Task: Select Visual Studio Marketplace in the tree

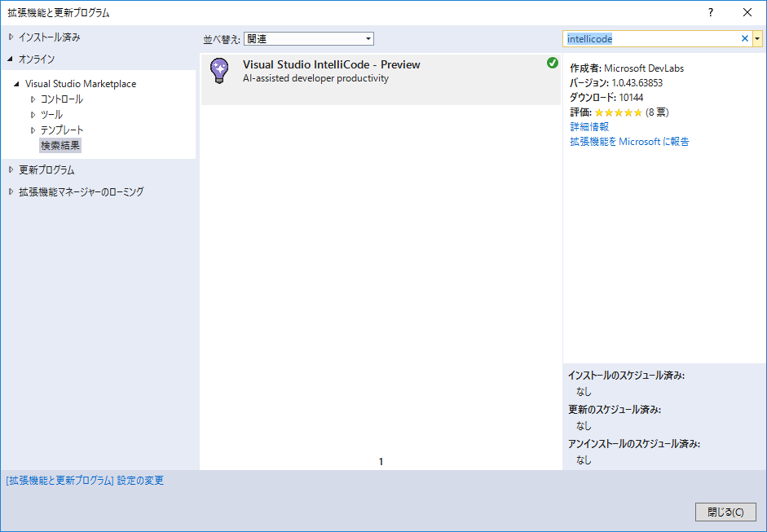Action: click(81, 84)
